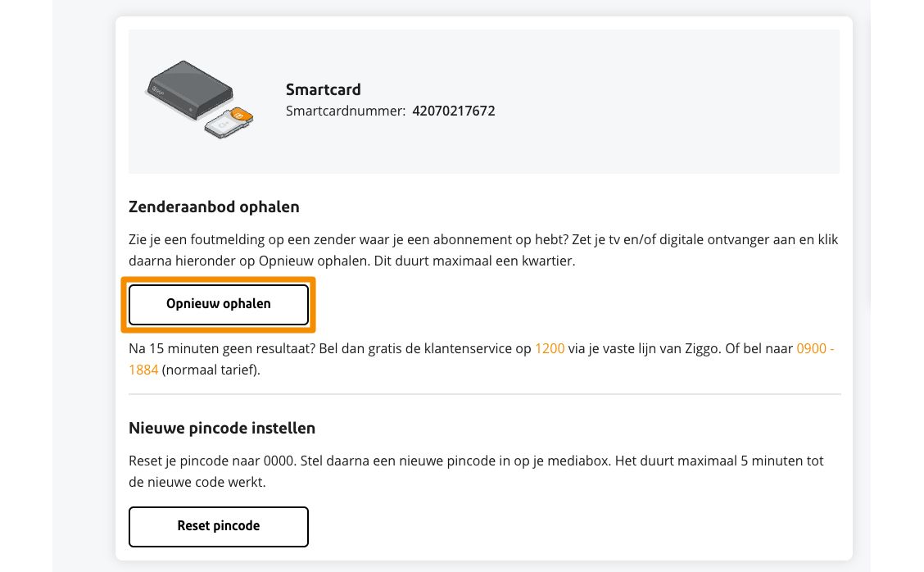The height and width of the screenshot is (572, 924).
Task: Click the Smartcardnummer label
Action: [x=342, y=111]
